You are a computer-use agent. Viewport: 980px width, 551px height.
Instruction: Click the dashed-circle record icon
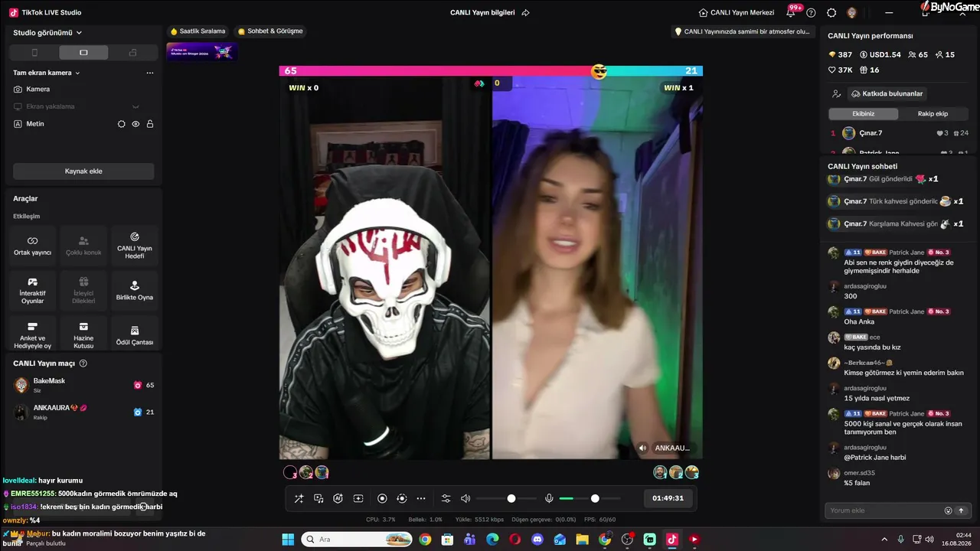tap(401, 498)
